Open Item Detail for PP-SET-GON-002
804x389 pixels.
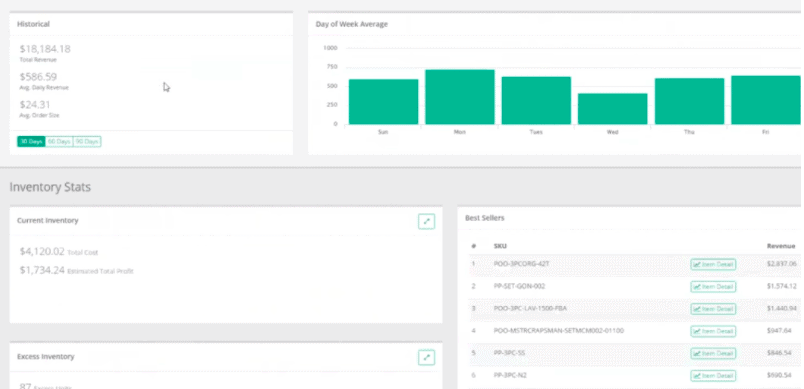point(713,286)
